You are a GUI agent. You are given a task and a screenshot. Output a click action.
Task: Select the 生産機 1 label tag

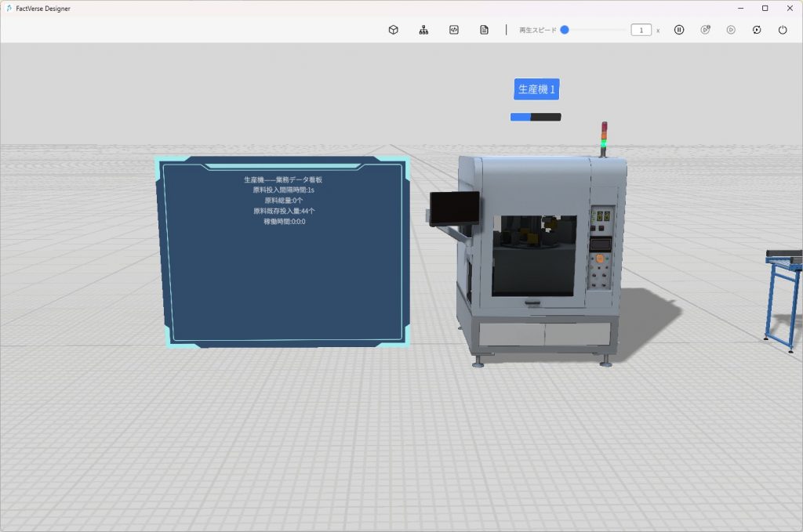click(x=536, y=89)
